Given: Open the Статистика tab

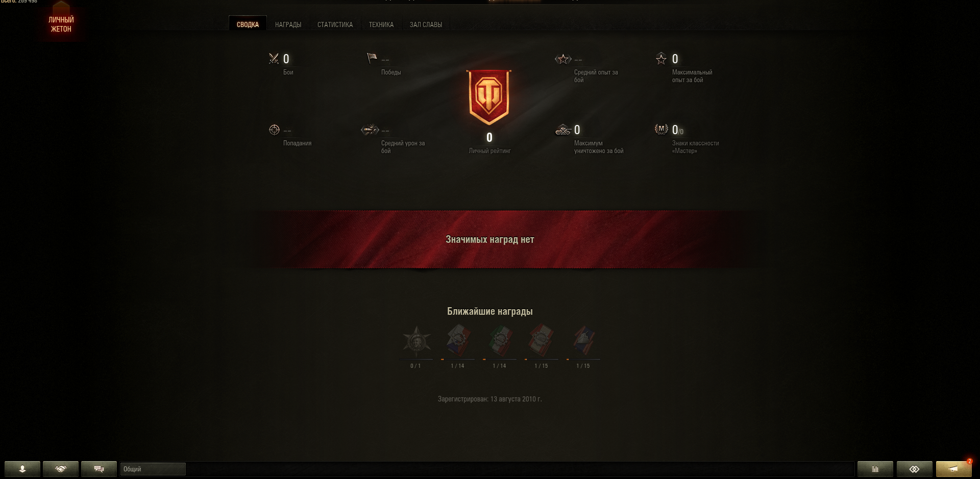Looking at the screenshot, I should click(335, 24).
